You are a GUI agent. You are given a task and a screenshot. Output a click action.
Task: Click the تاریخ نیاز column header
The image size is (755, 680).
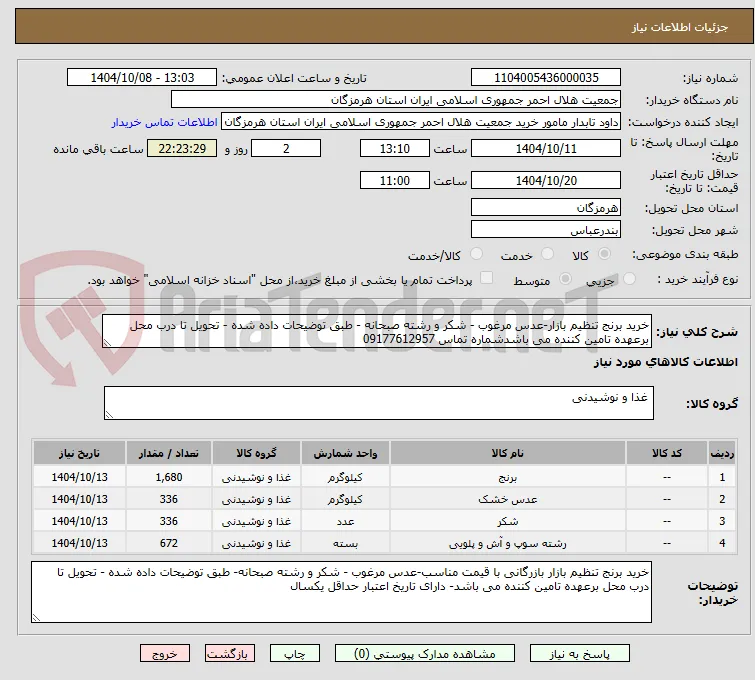[79, 453]
